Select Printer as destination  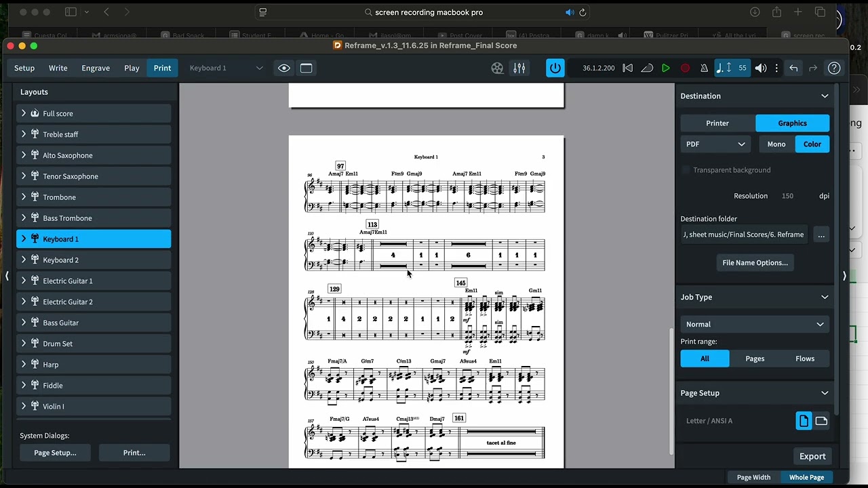[717, 123]
